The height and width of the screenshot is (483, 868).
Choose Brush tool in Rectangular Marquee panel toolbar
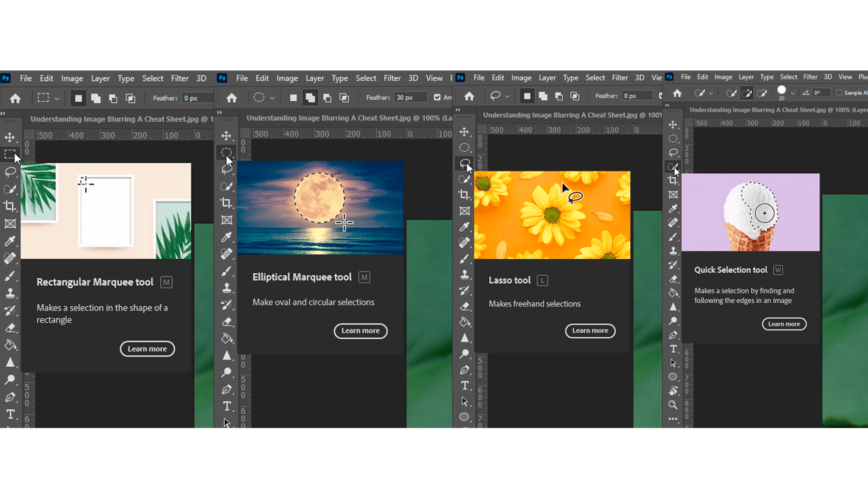(10, 276)
